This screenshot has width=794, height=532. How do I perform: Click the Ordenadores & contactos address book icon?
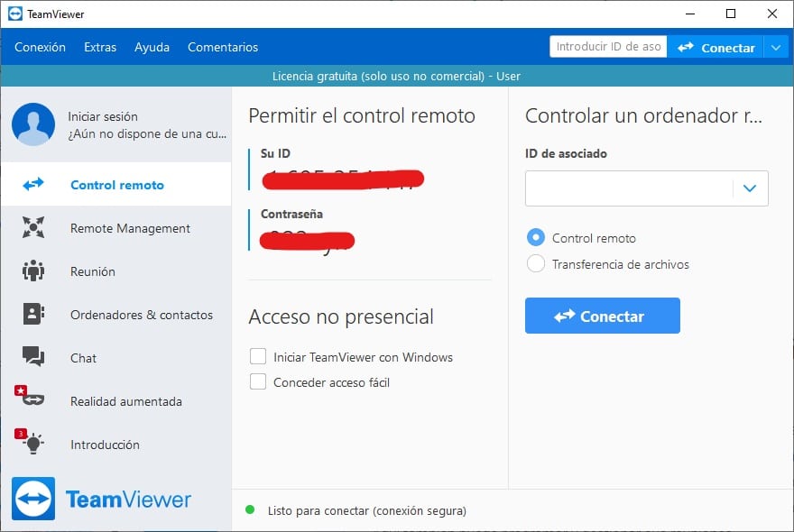33,314
